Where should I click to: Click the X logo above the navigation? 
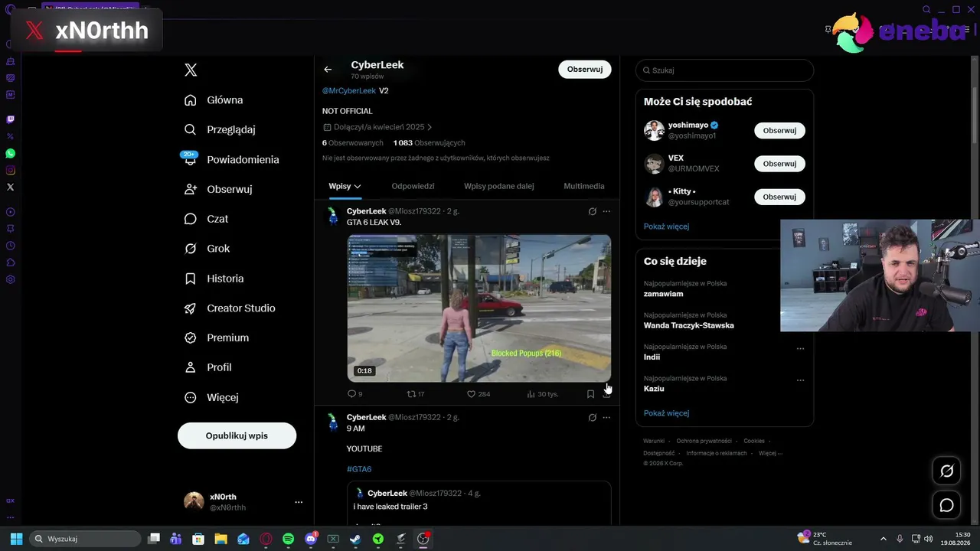tap(191, 70)
